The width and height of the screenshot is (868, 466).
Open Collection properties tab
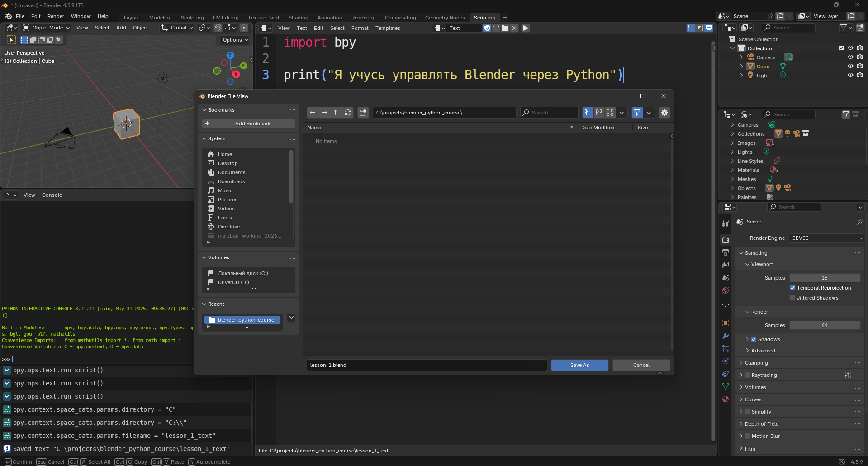[x=726, y=306]
